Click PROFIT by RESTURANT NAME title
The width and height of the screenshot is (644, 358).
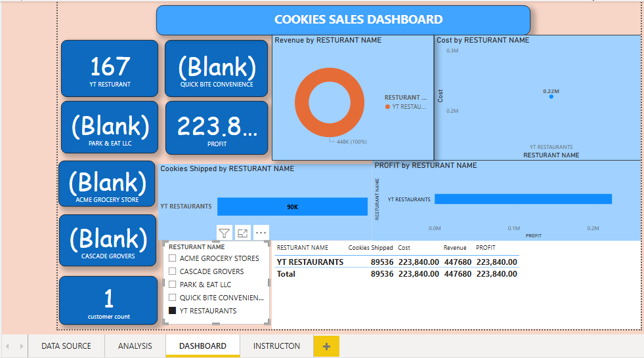(x=425, y=165)
